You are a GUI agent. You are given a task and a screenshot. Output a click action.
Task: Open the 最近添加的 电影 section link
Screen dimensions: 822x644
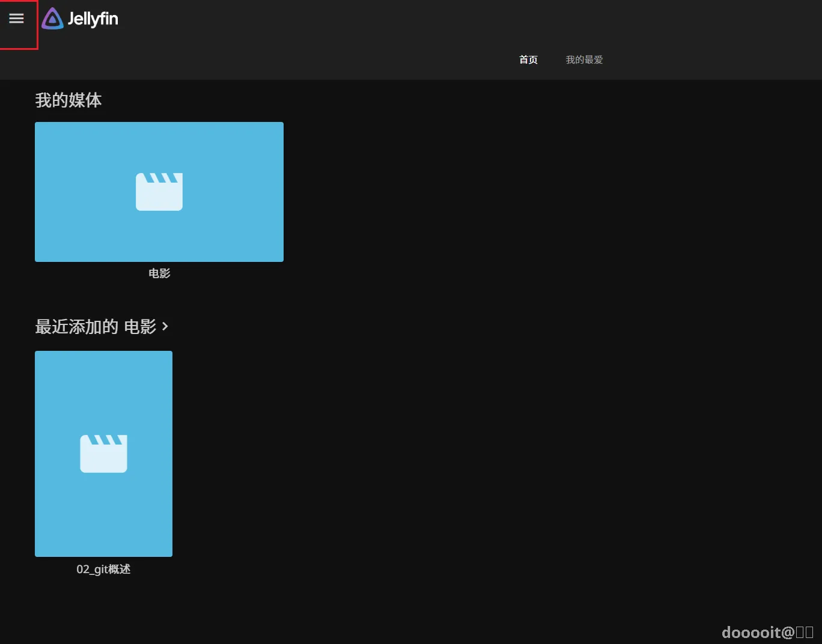tap(102, 326)
